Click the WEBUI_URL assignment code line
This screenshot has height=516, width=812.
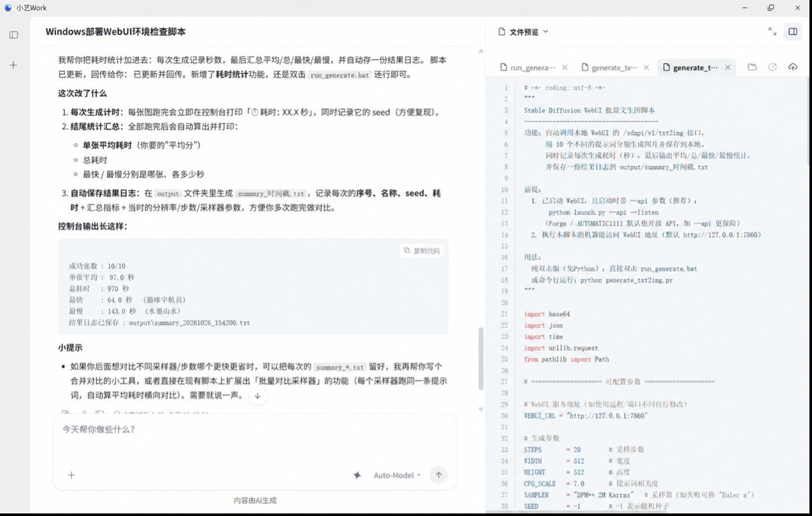(586, 416)
